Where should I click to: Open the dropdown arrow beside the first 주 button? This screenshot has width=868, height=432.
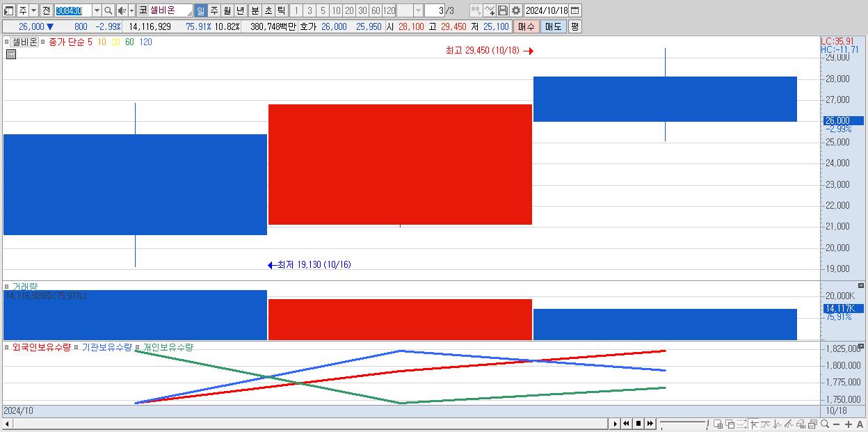(33, 10)
